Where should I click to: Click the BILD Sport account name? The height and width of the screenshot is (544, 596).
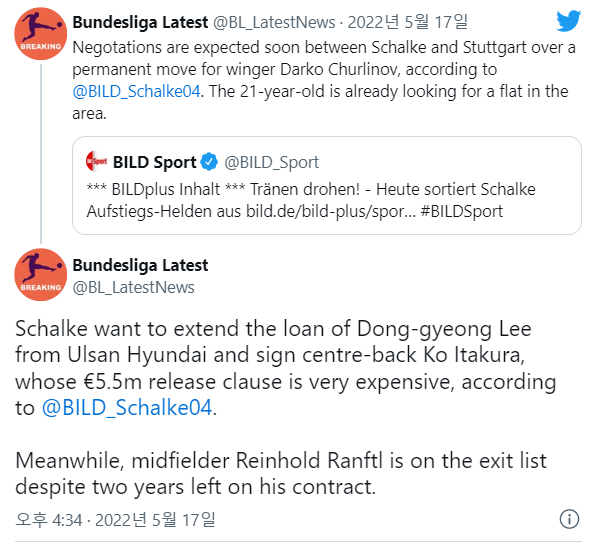(154, 162)
